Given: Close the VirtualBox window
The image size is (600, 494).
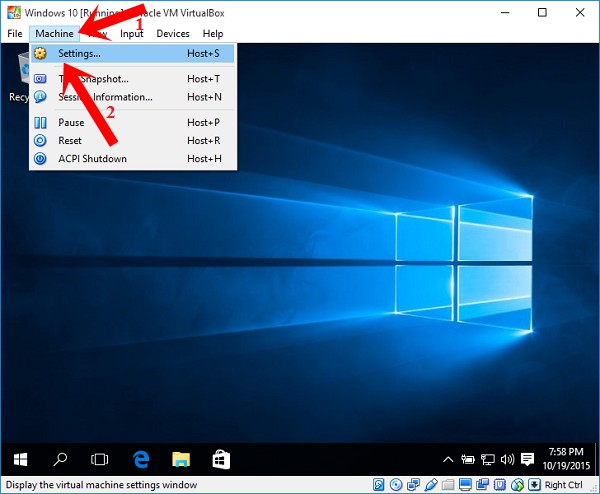Looking at the screenshot, I should pos(580,13).
